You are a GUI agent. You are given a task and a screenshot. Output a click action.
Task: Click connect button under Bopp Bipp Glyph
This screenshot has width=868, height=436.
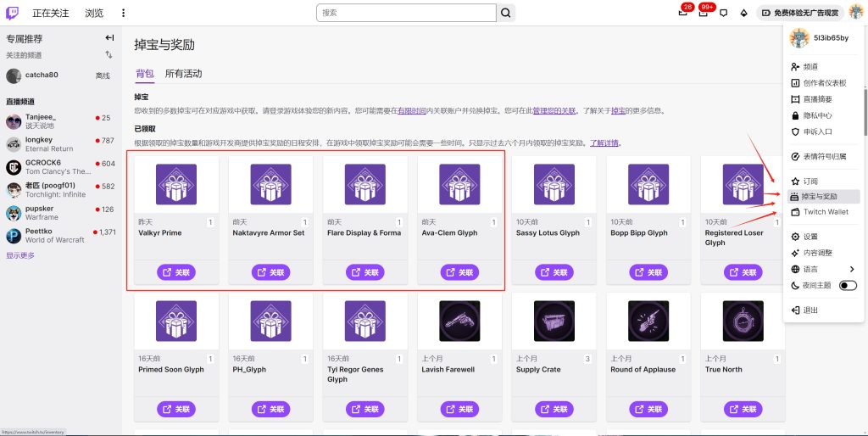point(648,272)
